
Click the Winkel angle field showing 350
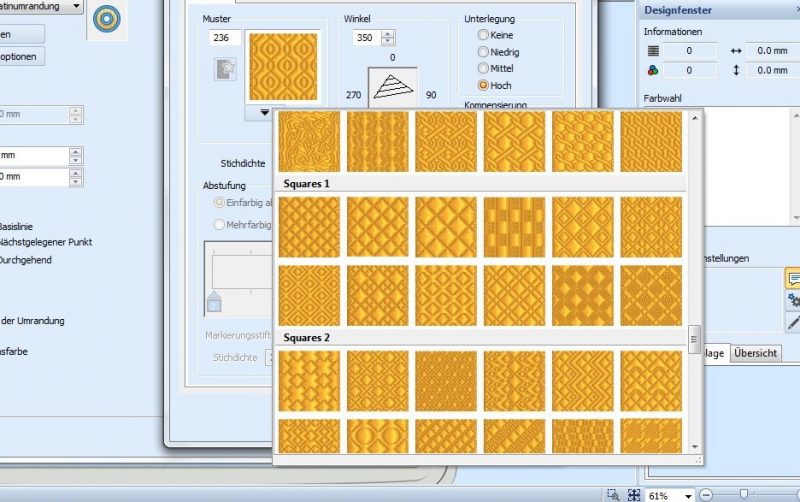(x=366, y=38)
